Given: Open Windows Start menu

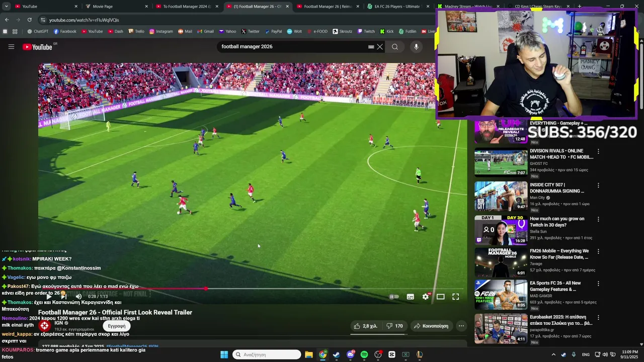Looking at the screenshot, I should pos(224,354).
